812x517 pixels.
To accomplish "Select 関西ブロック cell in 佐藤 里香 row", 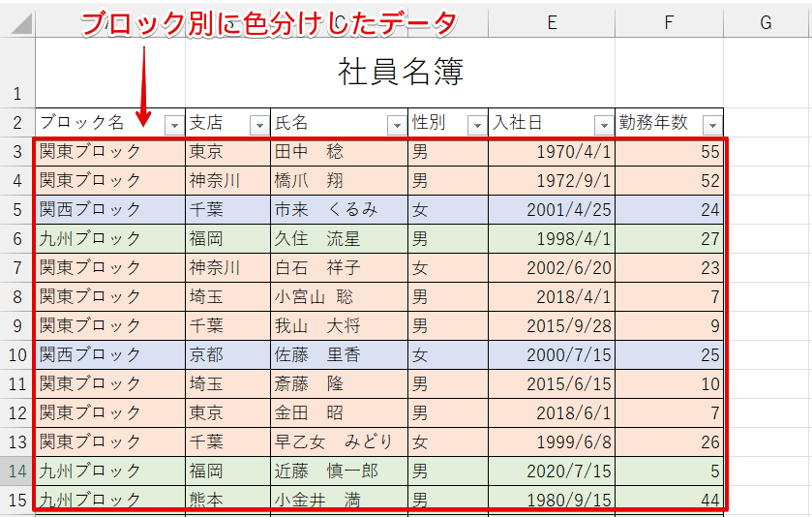I will (110, 355).
